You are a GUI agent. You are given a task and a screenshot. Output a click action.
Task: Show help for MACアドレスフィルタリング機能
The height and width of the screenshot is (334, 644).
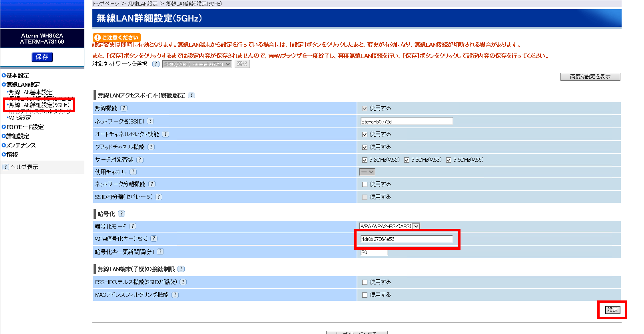[x=175, y=295]
